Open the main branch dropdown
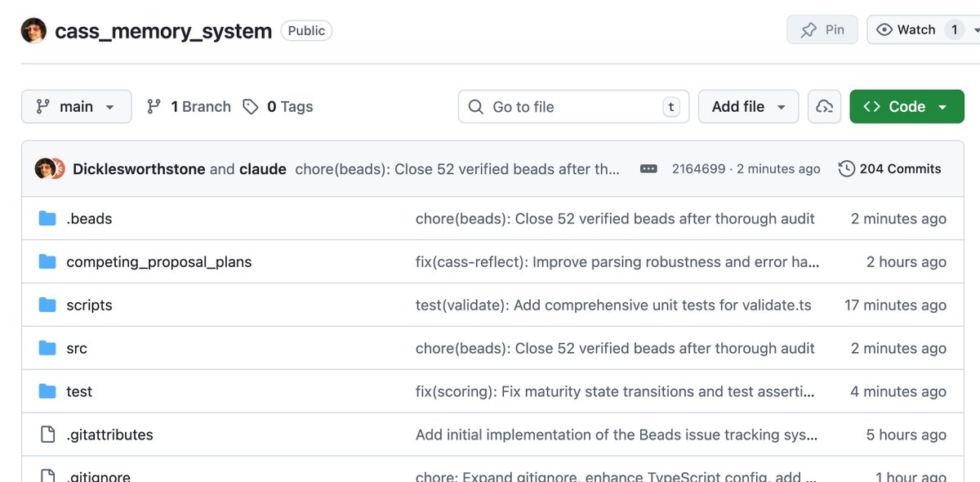Image resolution: width=980 pixels, height=482 pixels. pyautogui.click(x=76, y=107)
